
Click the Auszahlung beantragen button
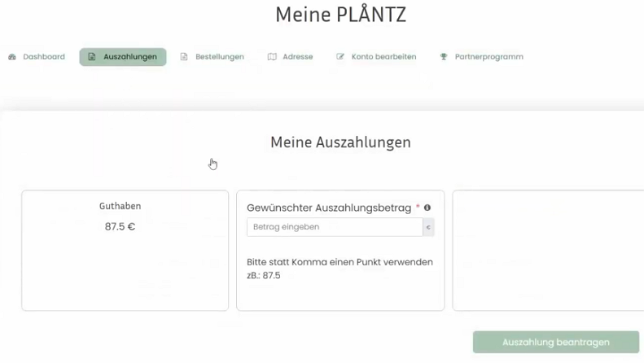pos(556,342)
